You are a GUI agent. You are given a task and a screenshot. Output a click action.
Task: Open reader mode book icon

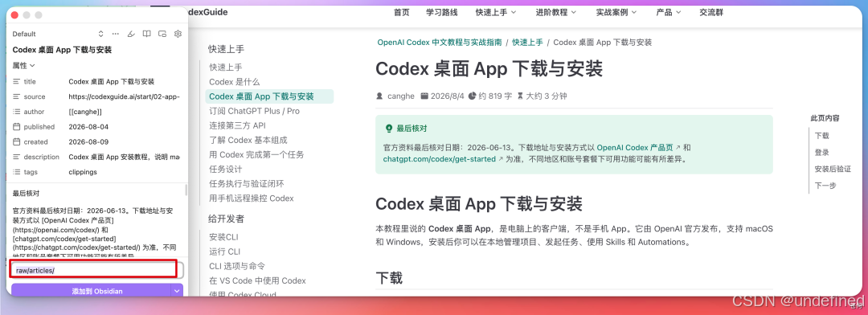pyautogui.click(x=147, y=34)
